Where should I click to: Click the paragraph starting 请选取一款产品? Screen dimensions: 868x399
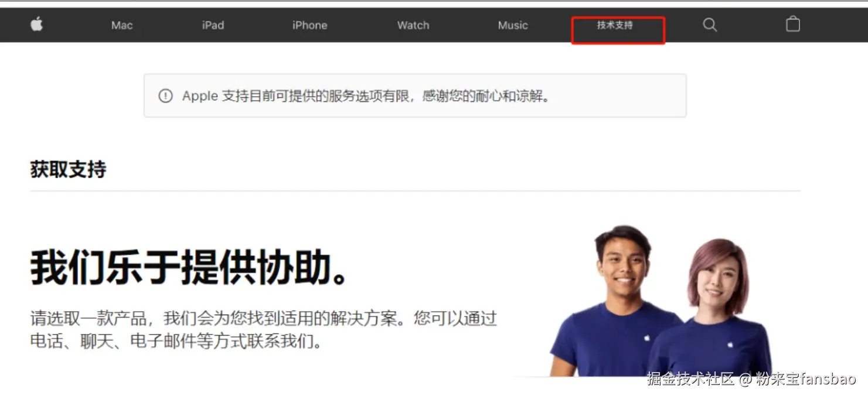[264, 330]
